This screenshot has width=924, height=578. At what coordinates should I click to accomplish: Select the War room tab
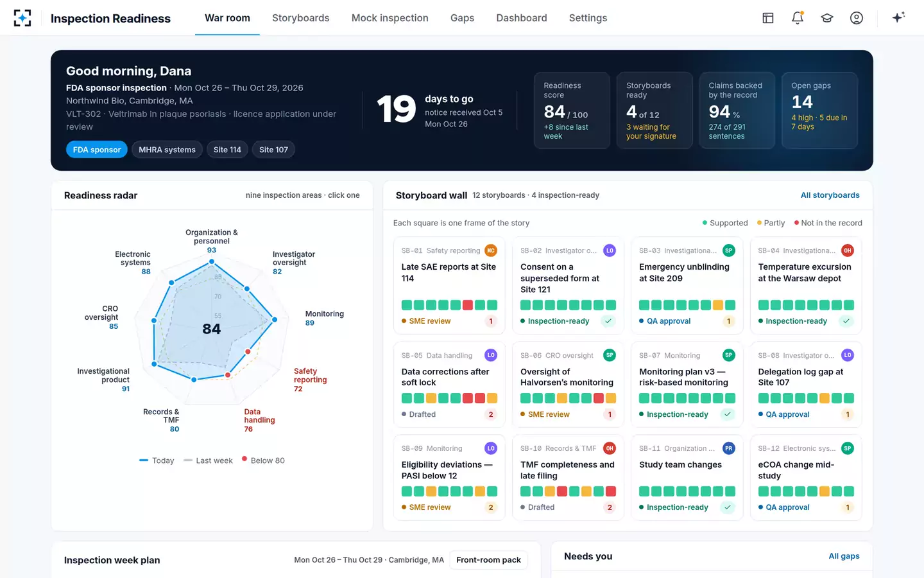[227, 18]
